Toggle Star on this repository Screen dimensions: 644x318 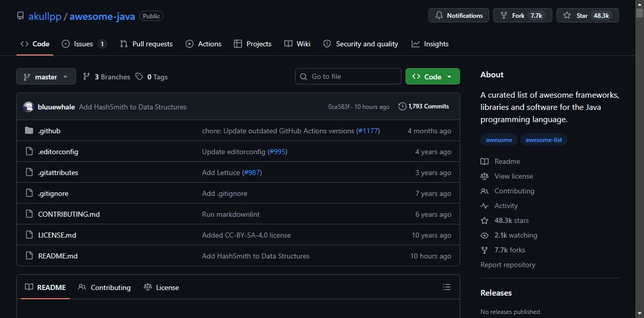[587, 16]
